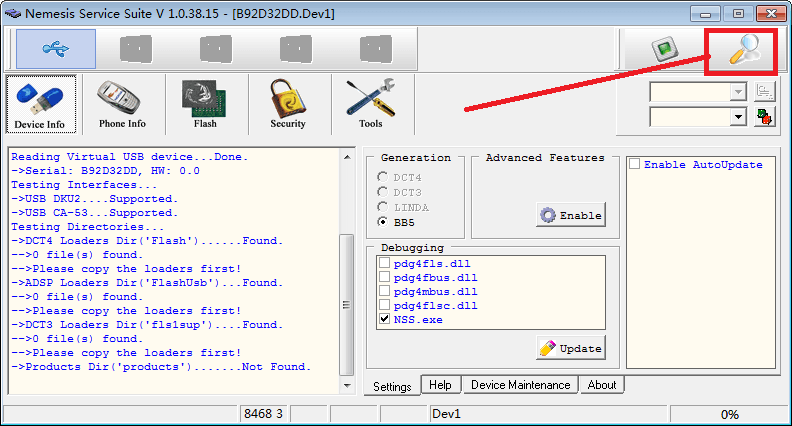
Task: Click the green chip icon at top right
Action: [660, 48]
